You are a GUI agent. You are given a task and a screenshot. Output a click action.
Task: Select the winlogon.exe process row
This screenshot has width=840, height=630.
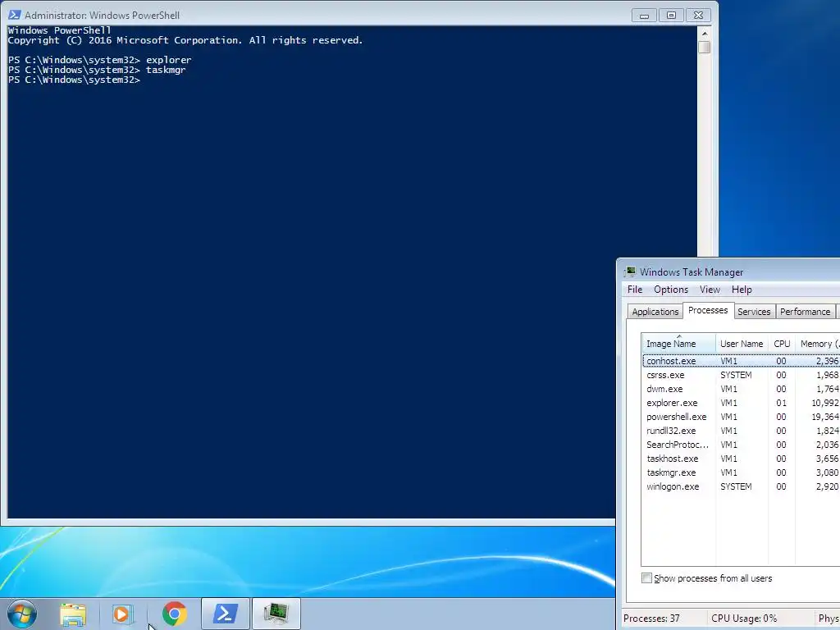click(x=741, y=486)
